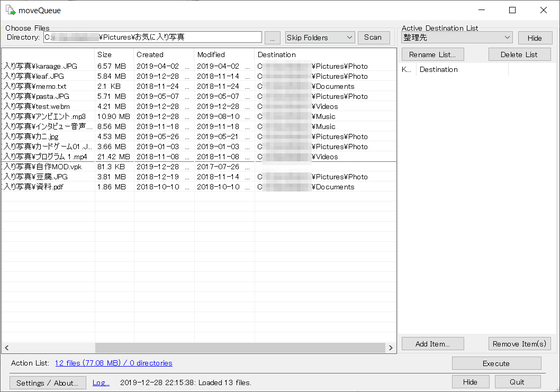Click the Videos destination of test.webm
The width and height of the screenshot is (560, 392).
[x=325, y=106]
